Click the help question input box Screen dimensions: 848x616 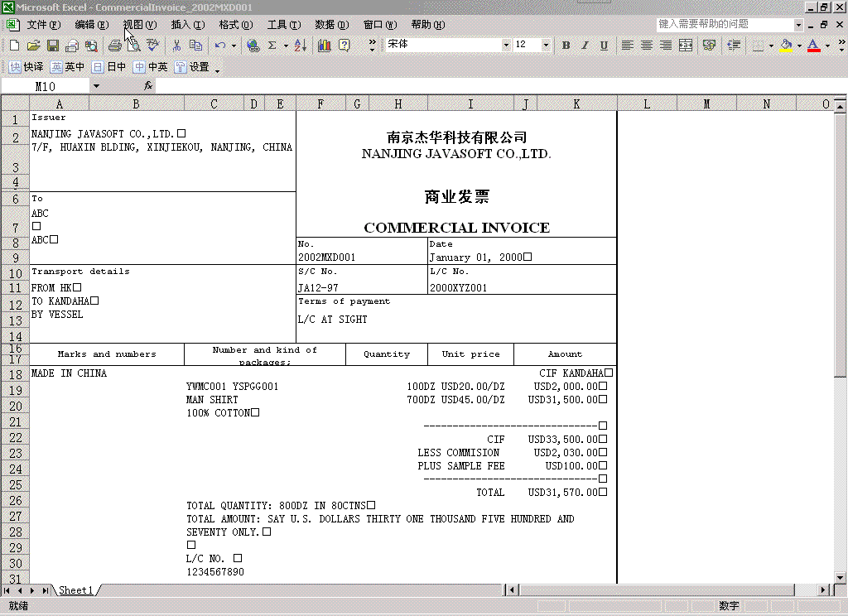coord(725,24)
